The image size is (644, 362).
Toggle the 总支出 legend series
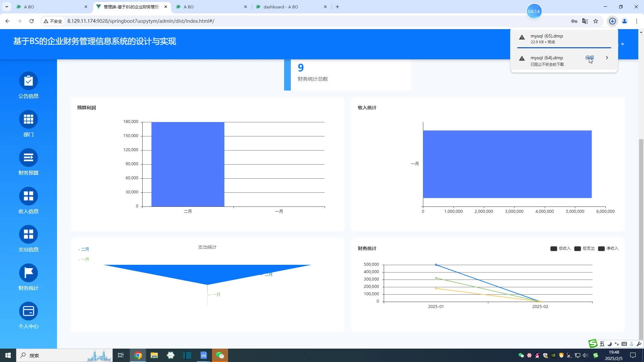click(x=584, y=248)
